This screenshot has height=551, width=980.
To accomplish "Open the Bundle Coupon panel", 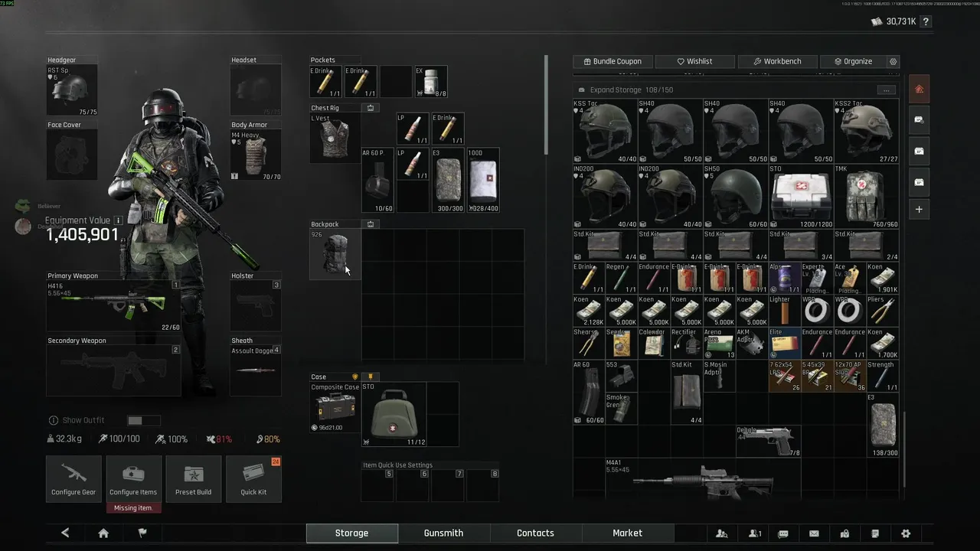I will click(612, 61).
